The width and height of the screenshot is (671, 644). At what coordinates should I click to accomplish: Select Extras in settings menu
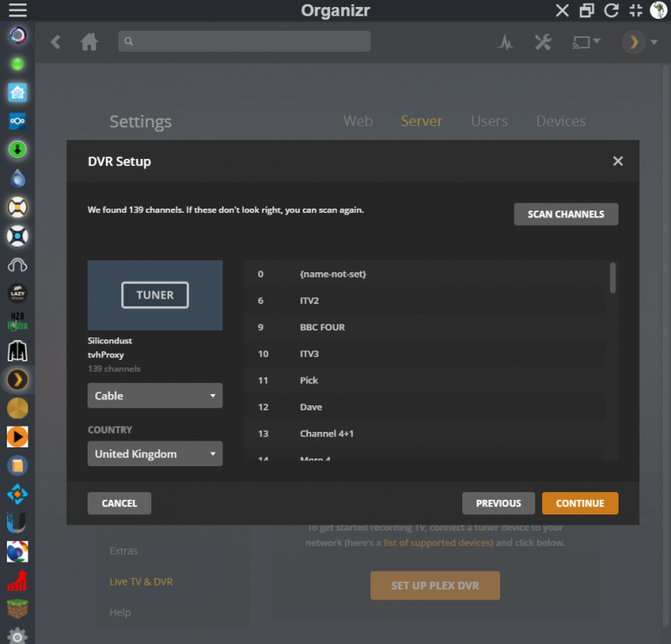coord(124,550)
